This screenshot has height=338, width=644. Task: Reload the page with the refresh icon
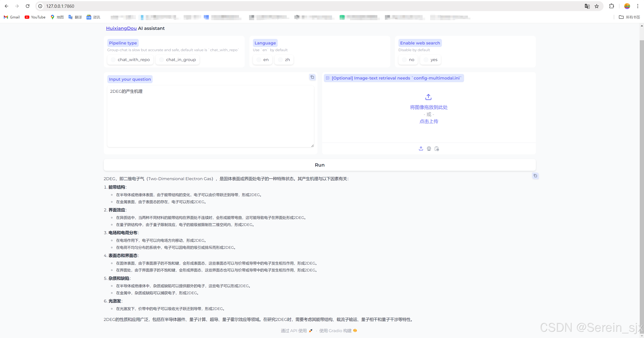pyautogui.click(x=28, y=6)
